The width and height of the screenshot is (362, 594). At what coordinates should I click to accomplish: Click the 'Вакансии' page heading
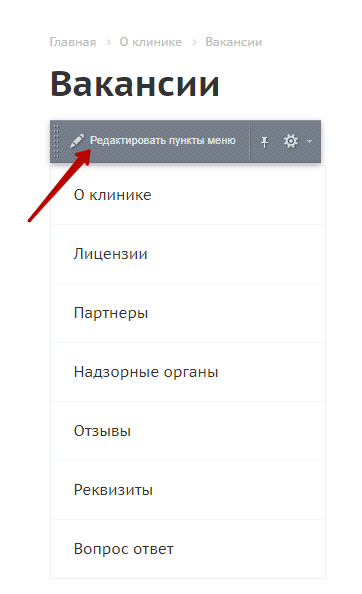[135, 84]
